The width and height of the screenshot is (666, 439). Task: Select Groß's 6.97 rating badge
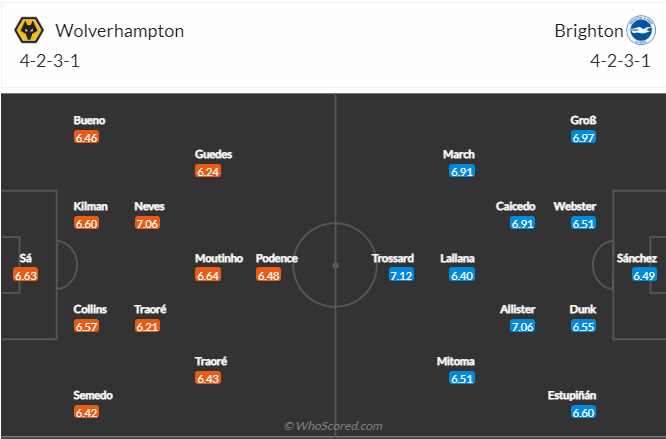coord(583,138)
